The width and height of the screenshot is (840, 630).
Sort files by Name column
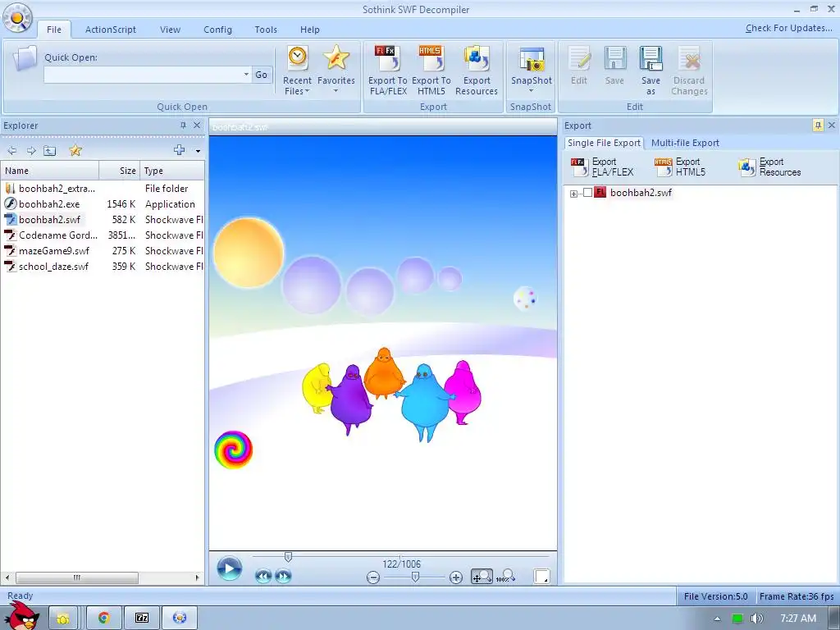coord(50,171)
